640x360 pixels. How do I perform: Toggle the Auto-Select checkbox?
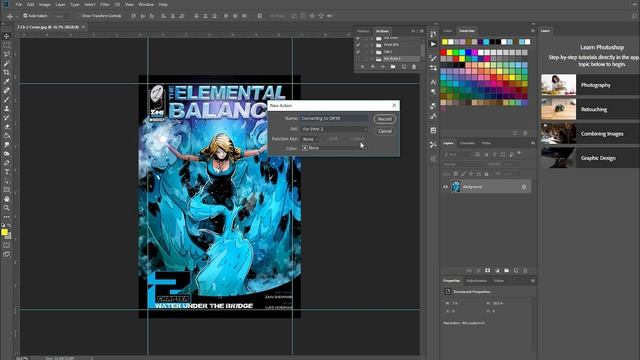point(25,16)
